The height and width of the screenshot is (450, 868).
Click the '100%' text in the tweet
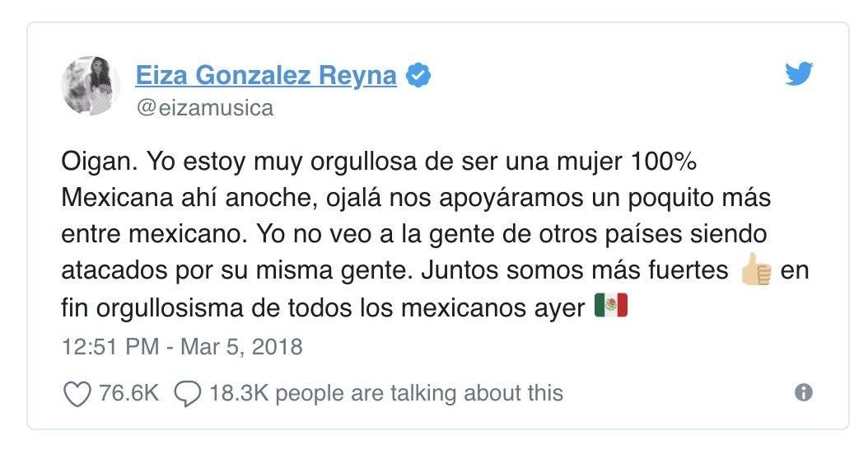coord(663,162)
